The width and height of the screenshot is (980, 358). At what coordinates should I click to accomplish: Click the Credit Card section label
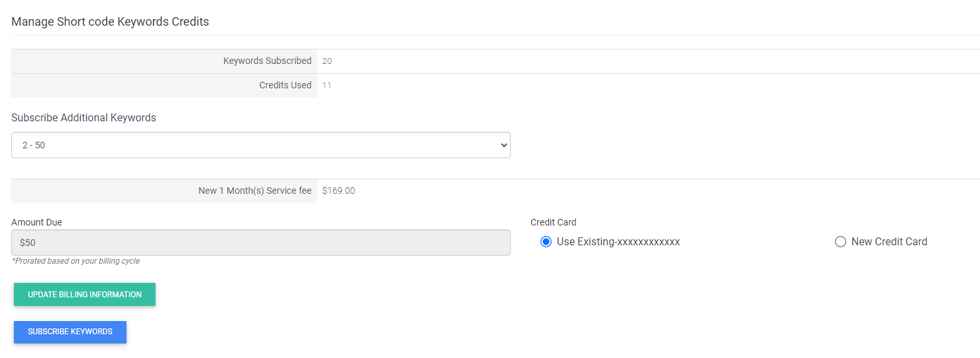coord(554,222)
